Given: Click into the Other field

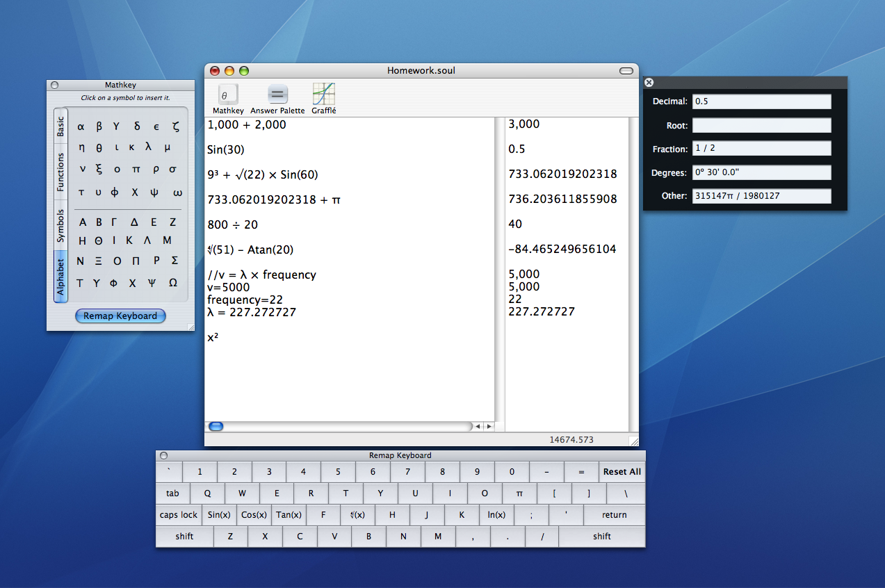Looking at the screenshot, I should click(x=762, y=196).
